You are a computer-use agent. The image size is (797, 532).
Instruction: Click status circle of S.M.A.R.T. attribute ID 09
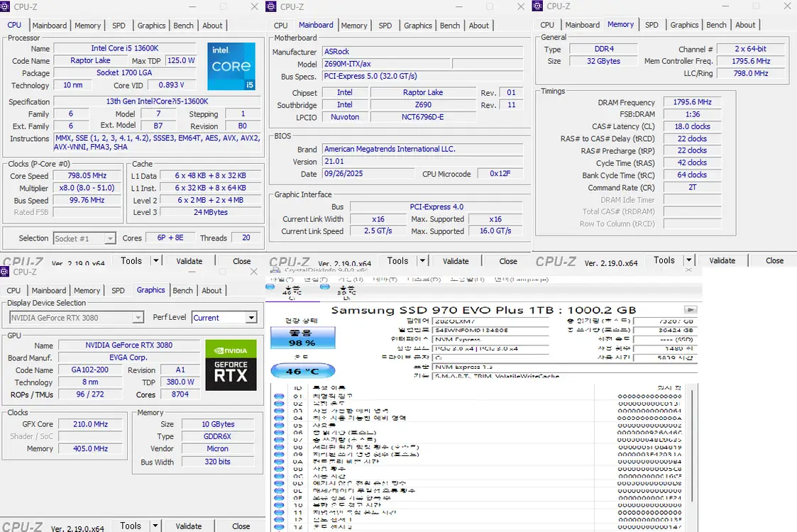[x=279, y=454]
